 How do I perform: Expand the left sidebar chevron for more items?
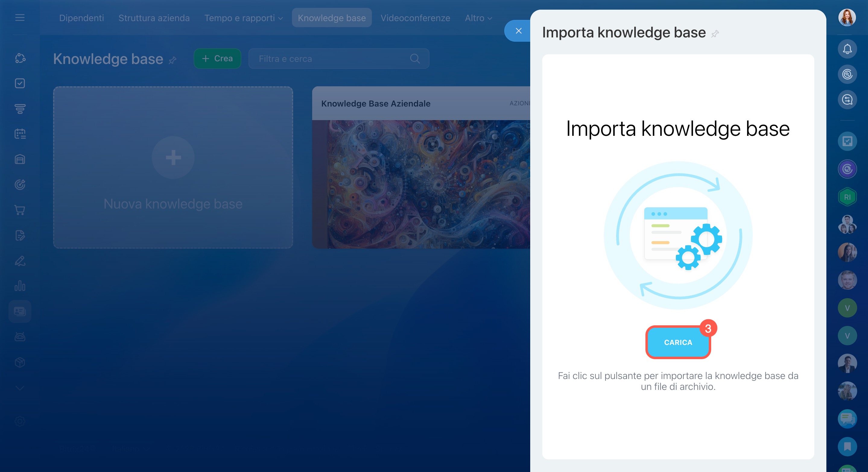[20, 388]
